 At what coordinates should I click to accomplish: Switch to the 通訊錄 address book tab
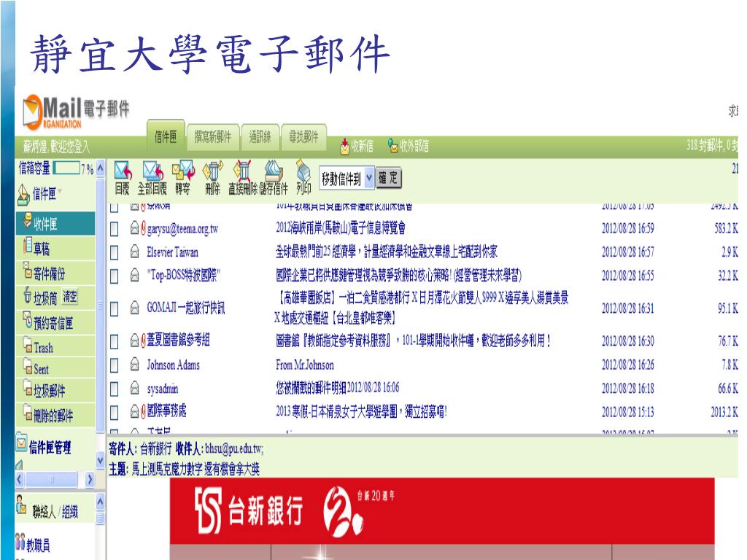pyautogui.click(x=260, y=136)
